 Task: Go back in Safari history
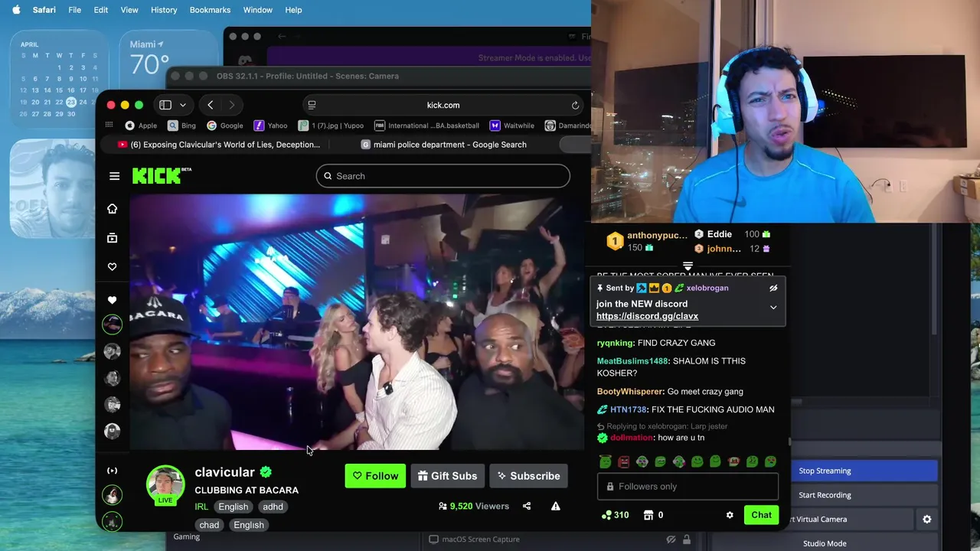pos(211,105)
